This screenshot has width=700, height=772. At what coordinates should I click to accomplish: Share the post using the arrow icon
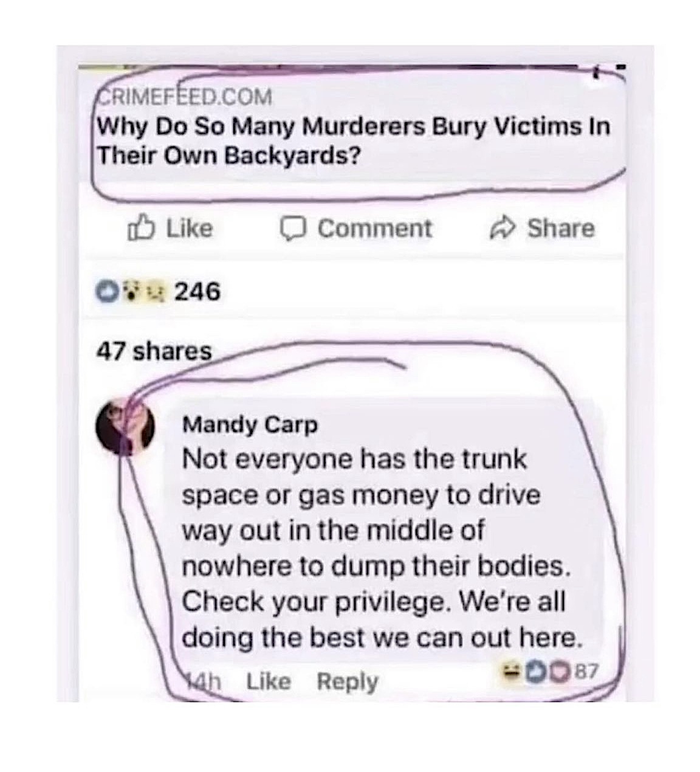click(542, 229)
